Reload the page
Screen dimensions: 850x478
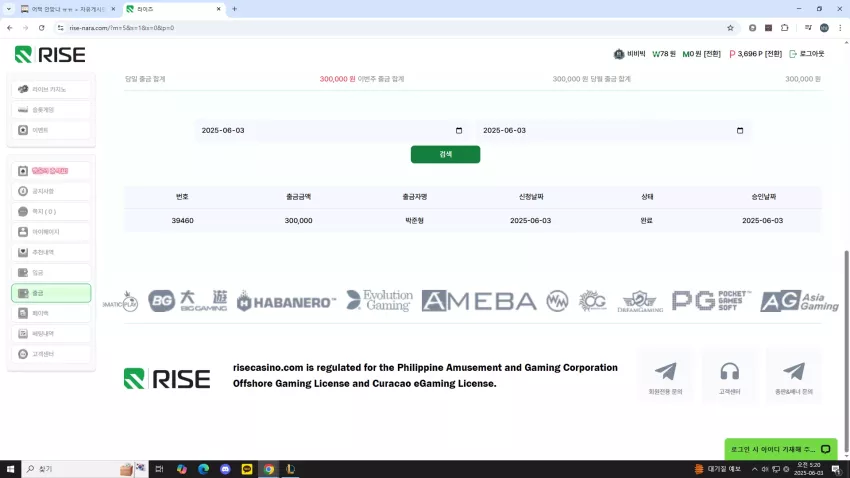[x=41, y=28]
